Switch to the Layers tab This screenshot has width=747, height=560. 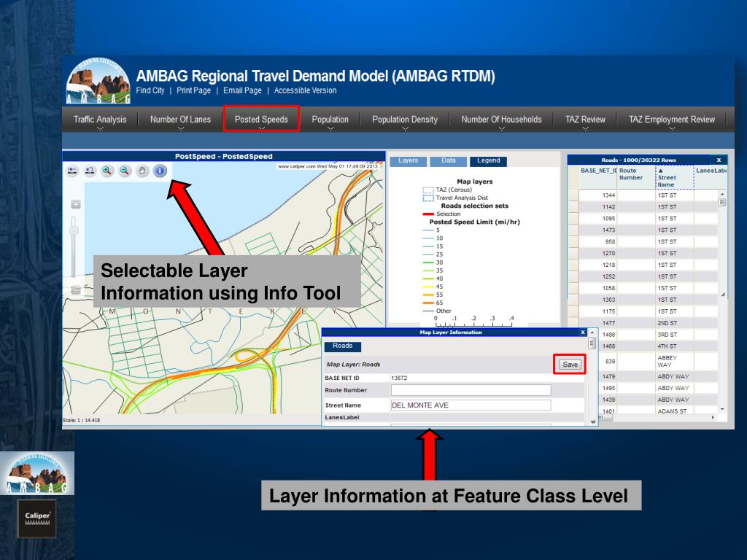pyautogui.click(x=409, y=161)
